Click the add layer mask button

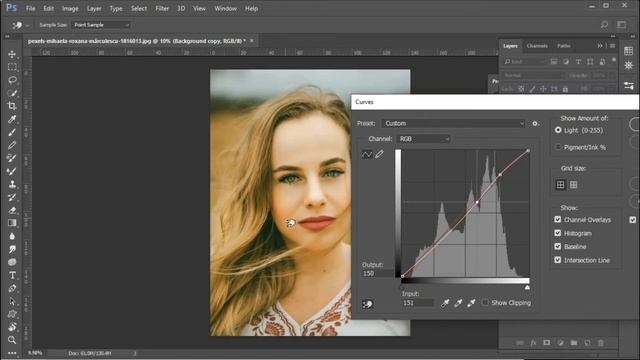tap(547, 343)
